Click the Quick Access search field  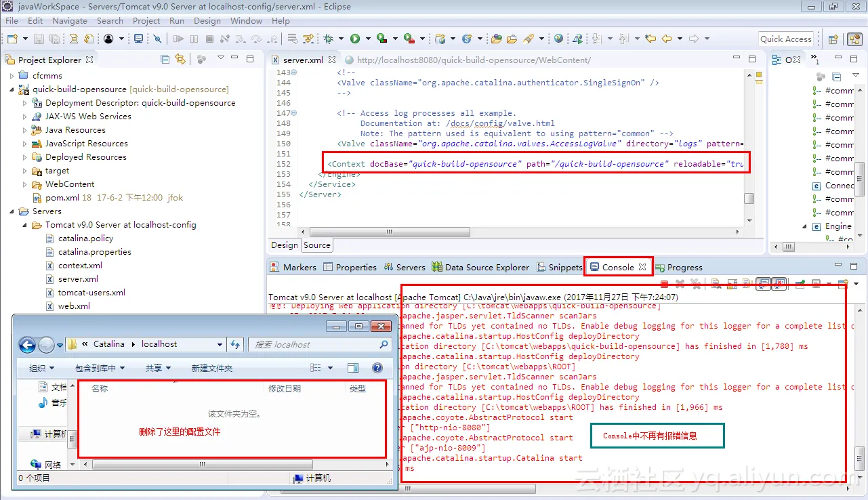pos(786,39)
